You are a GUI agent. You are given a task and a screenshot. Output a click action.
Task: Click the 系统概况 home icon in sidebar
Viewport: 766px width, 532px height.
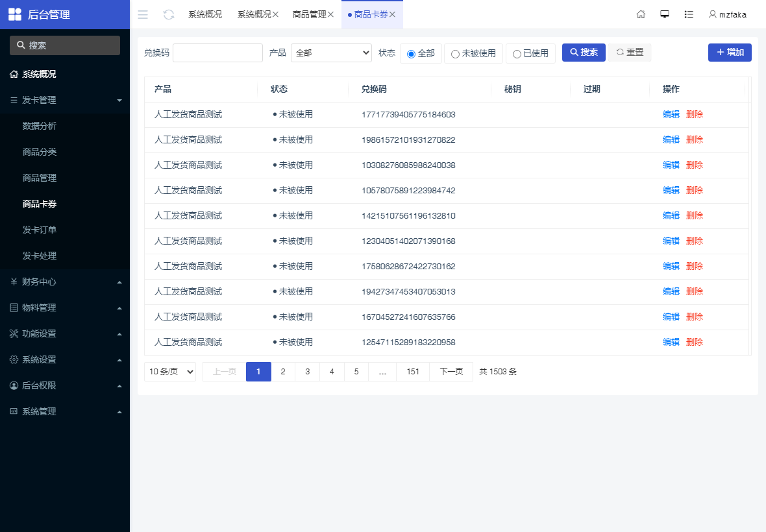pyautogui.click(x=14, y=74)
